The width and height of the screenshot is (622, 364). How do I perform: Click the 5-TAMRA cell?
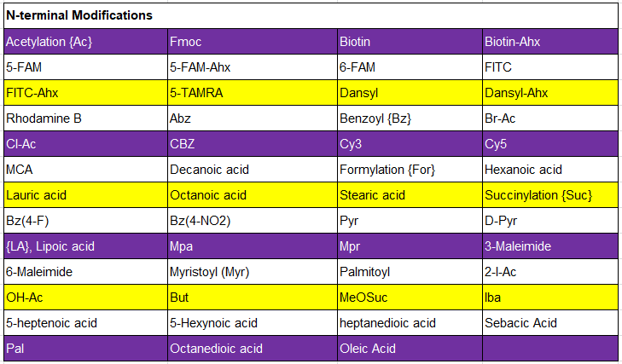click(251, 92)
